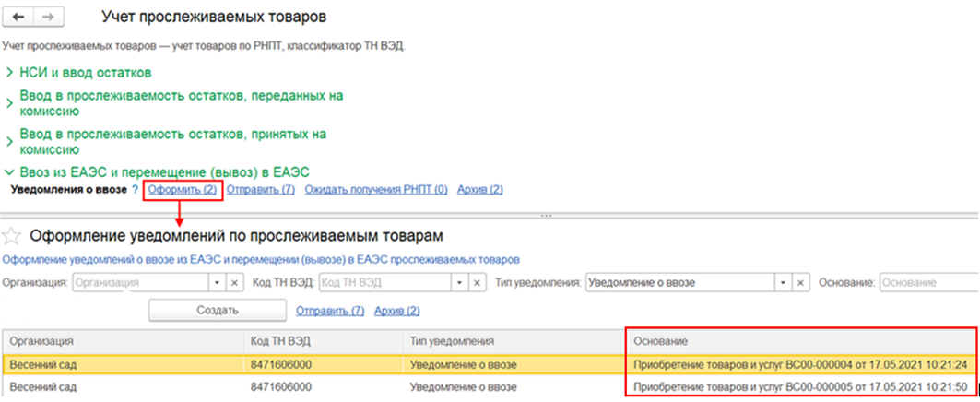Image resolution: width=980 pixels, height=402 pixels.
Task: Select Приобретение товаров и услуг ВС00-000005 cell
Action: pos(801,387)
